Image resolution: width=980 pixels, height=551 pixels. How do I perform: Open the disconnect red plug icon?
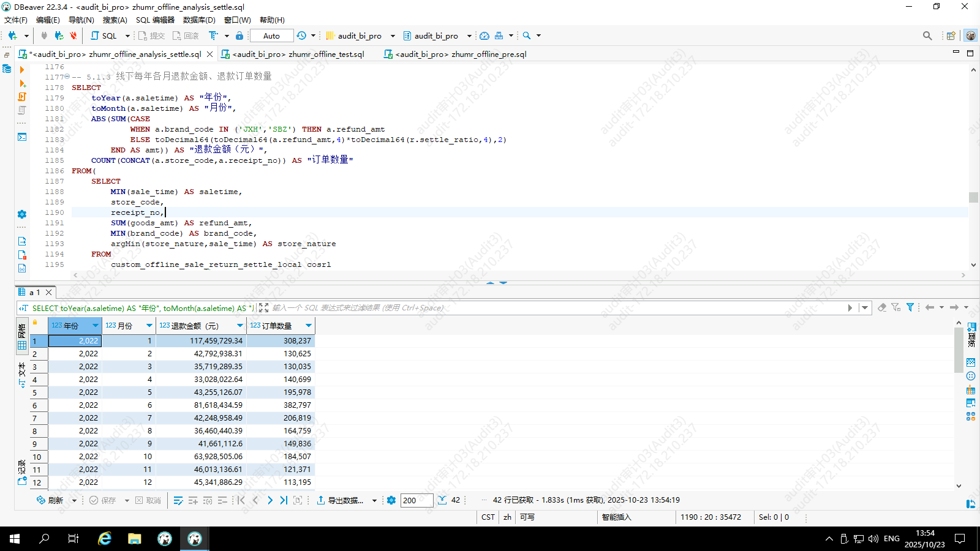[x=73, y=36]
